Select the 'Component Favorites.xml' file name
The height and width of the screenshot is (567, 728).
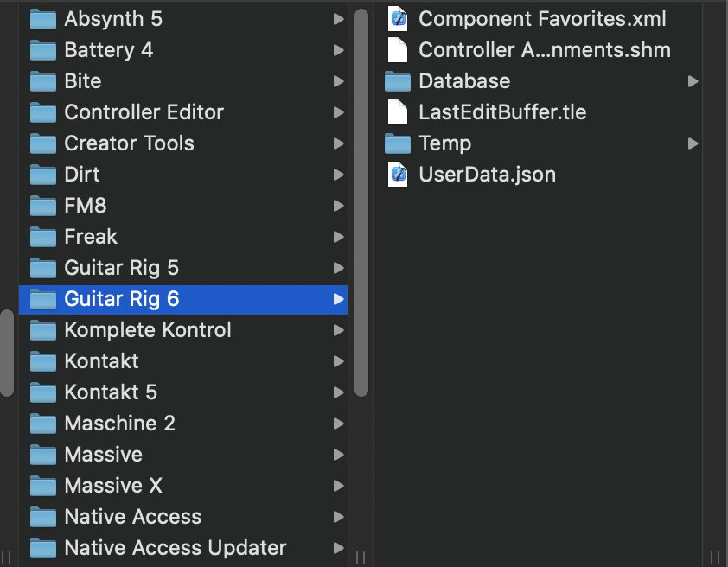[542, 19]
